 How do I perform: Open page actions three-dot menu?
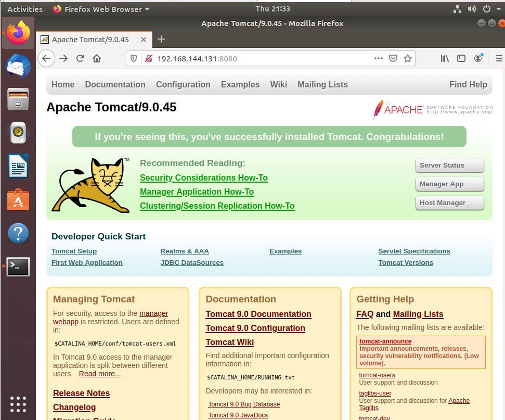click(x=379, y=58)
